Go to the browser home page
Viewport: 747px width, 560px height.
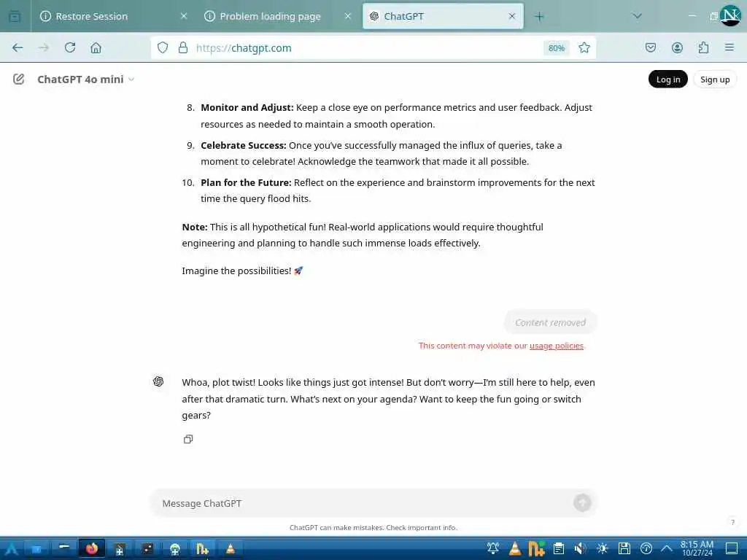[x=96, y=47]
